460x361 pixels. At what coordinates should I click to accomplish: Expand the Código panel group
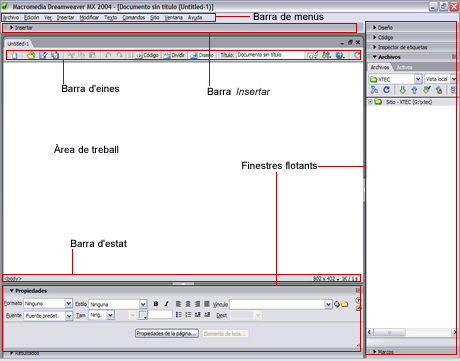[375, 37]
